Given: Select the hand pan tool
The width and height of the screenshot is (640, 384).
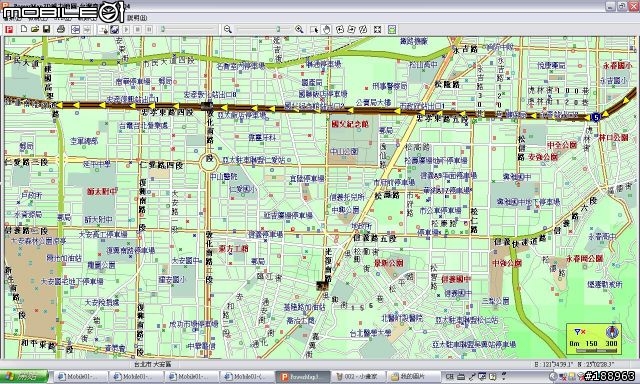Looking at the screenshot, I should coord(327,29).
